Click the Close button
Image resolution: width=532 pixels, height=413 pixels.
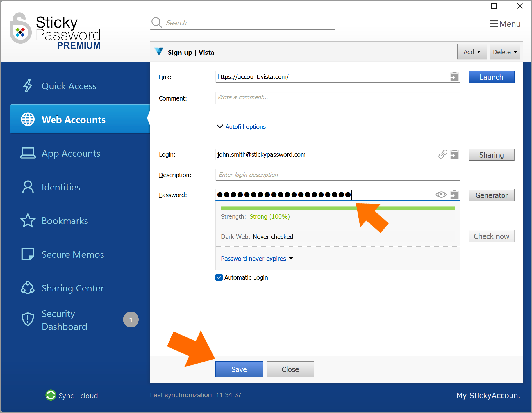290,369
